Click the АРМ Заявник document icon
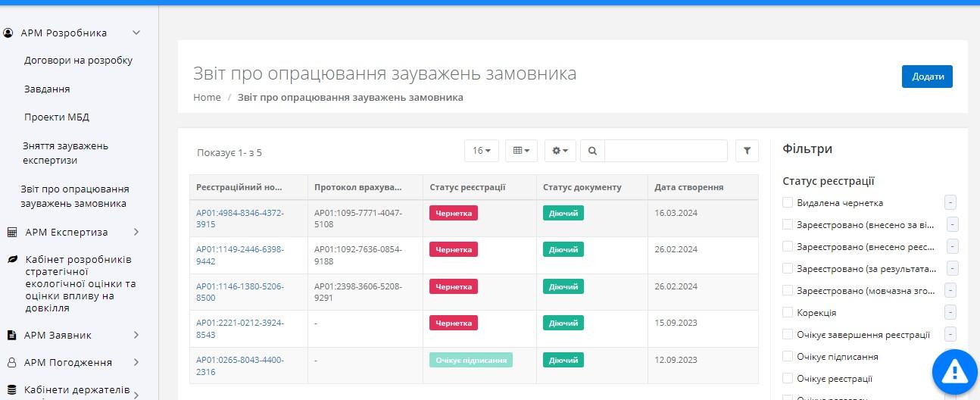 point(12,335)
